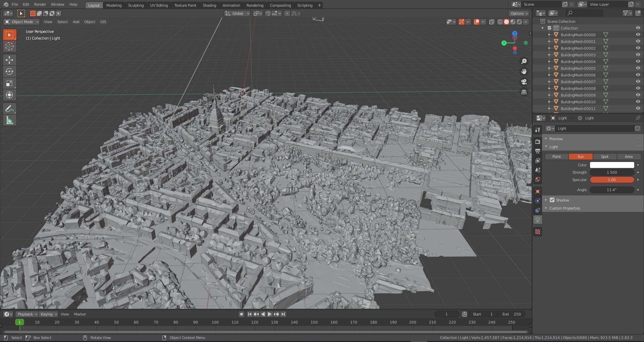Open the View Layer properties tab
Viewport: 644px width, 342px height.
click(x=538, y=160)
